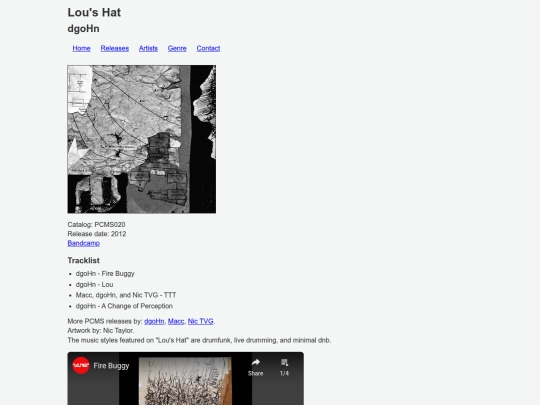Click the video artwork to play Fire Buggy
540x405 pixels.
point(185,381)
